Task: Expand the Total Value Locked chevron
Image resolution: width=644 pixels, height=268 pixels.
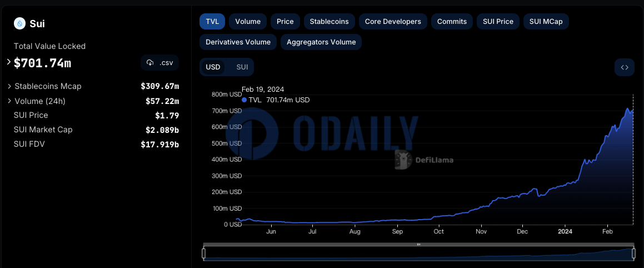Action: tap(9, 62)
